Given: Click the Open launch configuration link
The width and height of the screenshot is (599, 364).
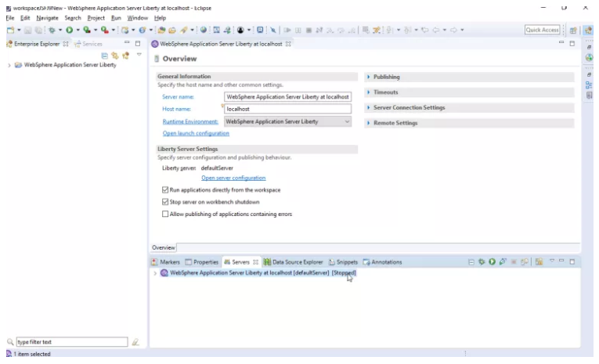Looking at the screenshot, I should coord(196,134).
